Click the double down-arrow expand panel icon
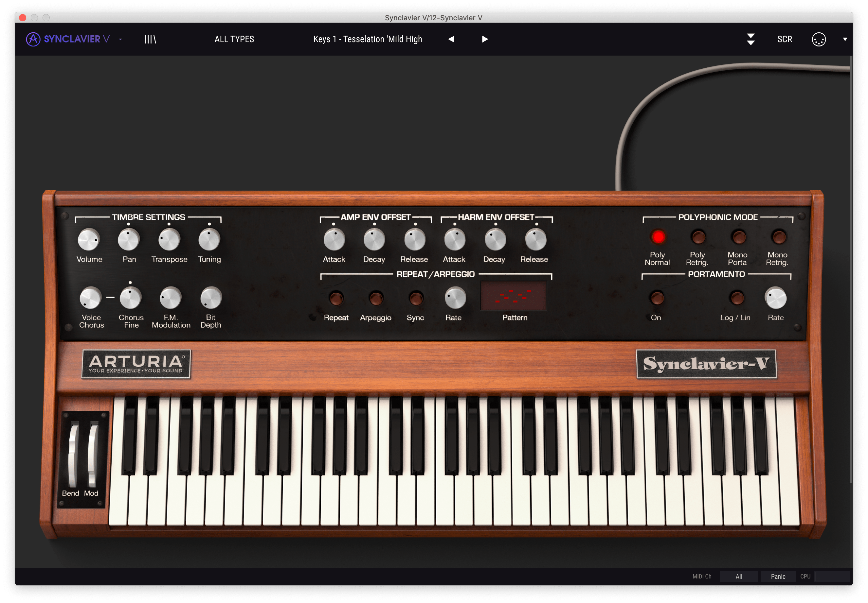The width and height of the screenshot is (868, 603). pos(751,39)
